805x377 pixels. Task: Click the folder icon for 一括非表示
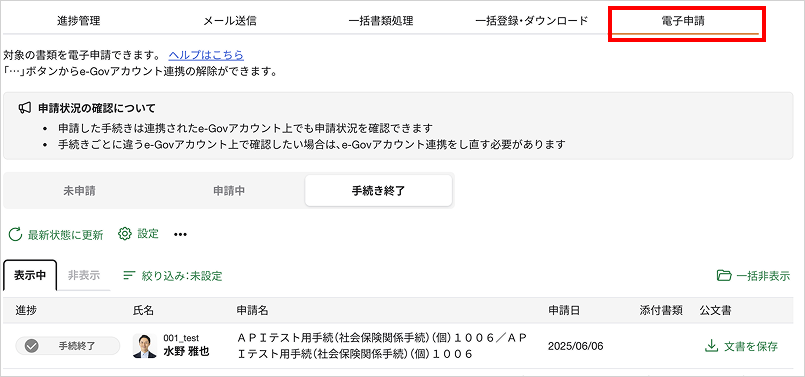point(723,276)
